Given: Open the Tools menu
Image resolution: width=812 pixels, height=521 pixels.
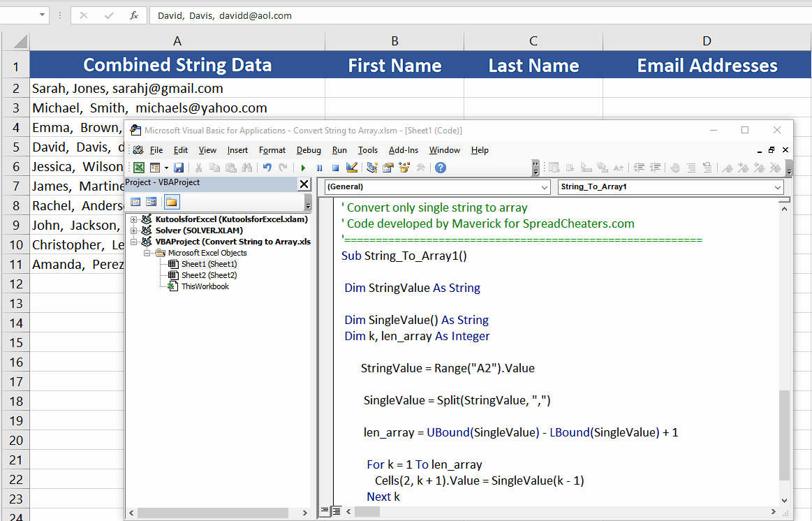Looking at the screenshot, I should click(x=368, y=150).
